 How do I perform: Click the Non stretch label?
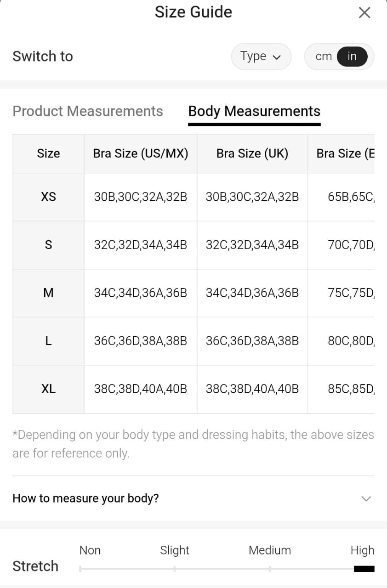point(90,550)
